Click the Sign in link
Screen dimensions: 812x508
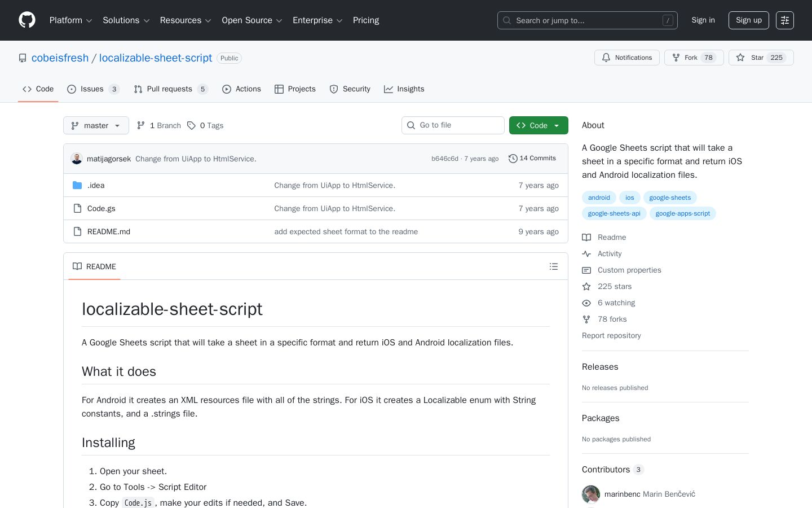(703, 20)
